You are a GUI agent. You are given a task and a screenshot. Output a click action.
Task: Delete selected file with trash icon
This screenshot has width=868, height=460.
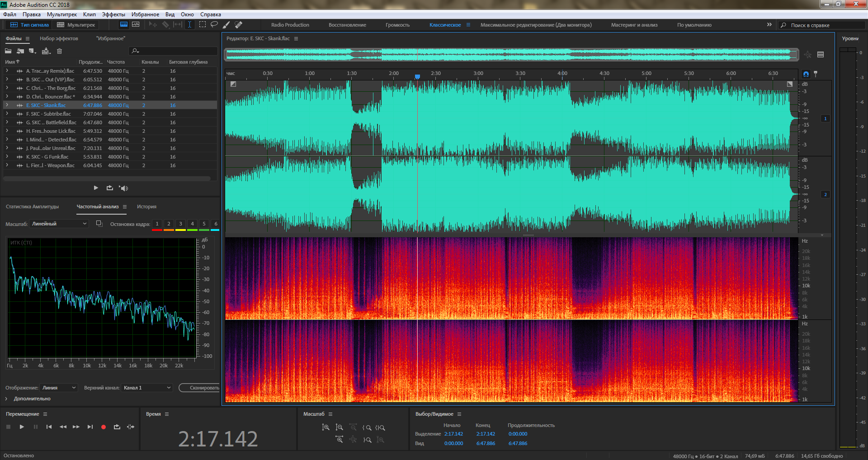click(x=59, y=51)
